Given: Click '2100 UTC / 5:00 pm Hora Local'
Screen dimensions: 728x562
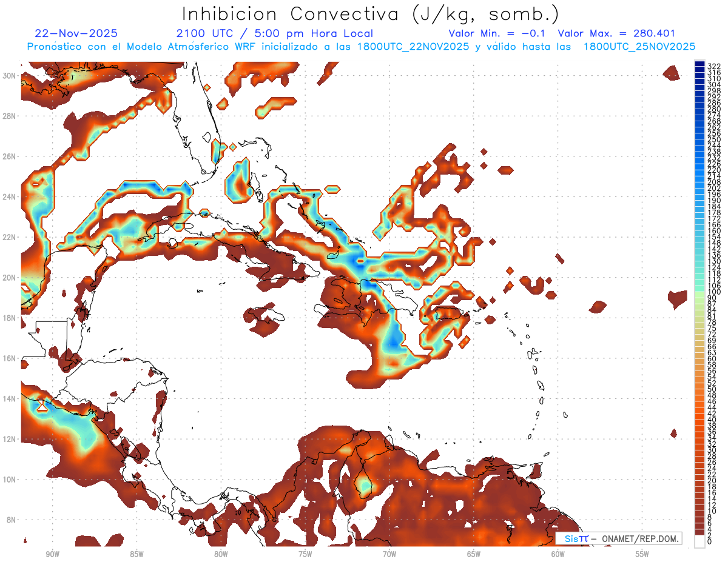Looking at the screenshot, I should tap(274, 33).
